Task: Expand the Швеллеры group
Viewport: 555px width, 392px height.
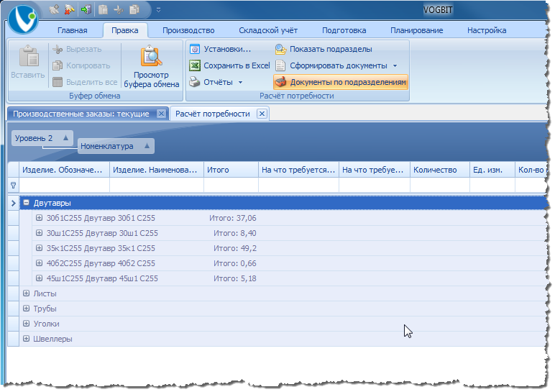Action: [27, 339]
